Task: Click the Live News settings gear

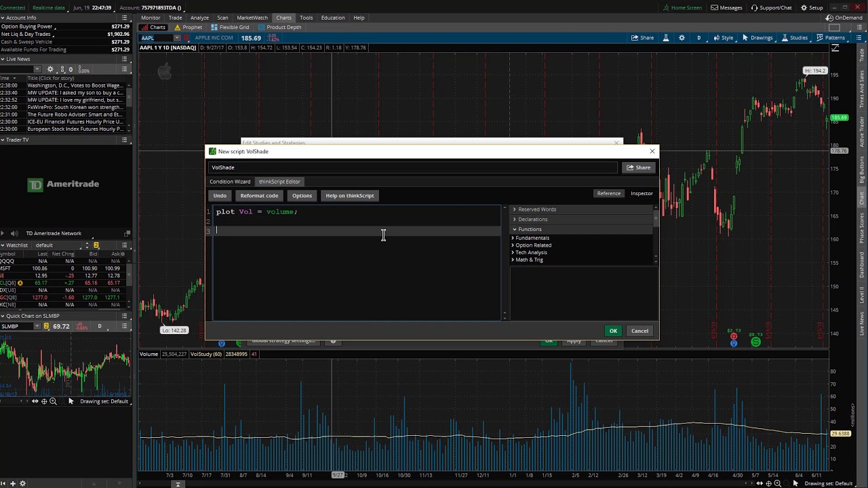Action: (50, 69)
